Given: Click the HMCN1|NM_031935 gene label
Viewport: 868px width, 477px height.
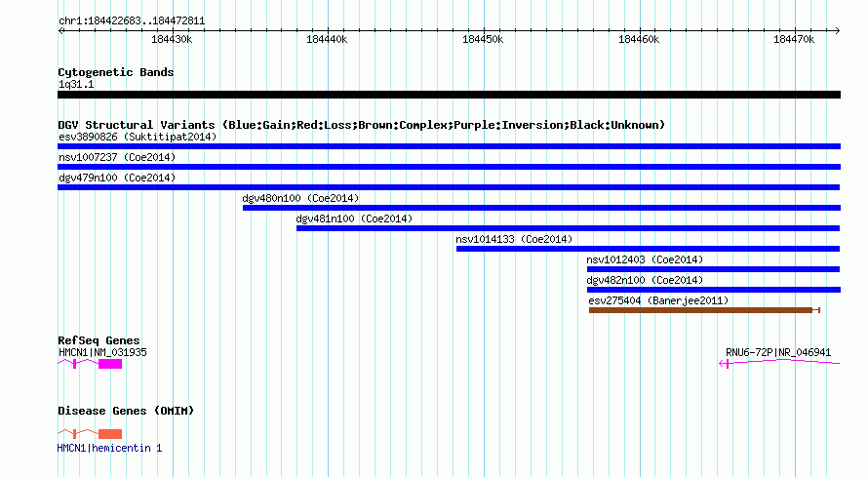Looking at the screenshot, I should tap(102, 352).
